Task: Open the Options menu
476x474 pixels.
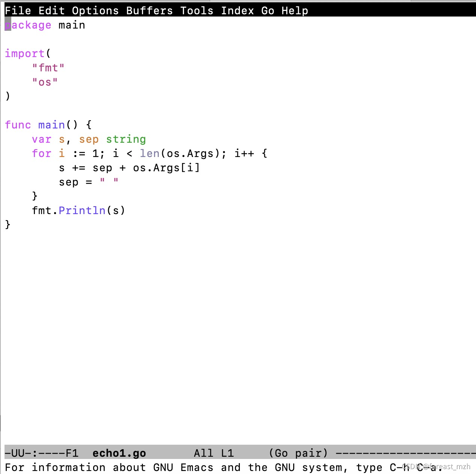Action: (x=95, y=10)
